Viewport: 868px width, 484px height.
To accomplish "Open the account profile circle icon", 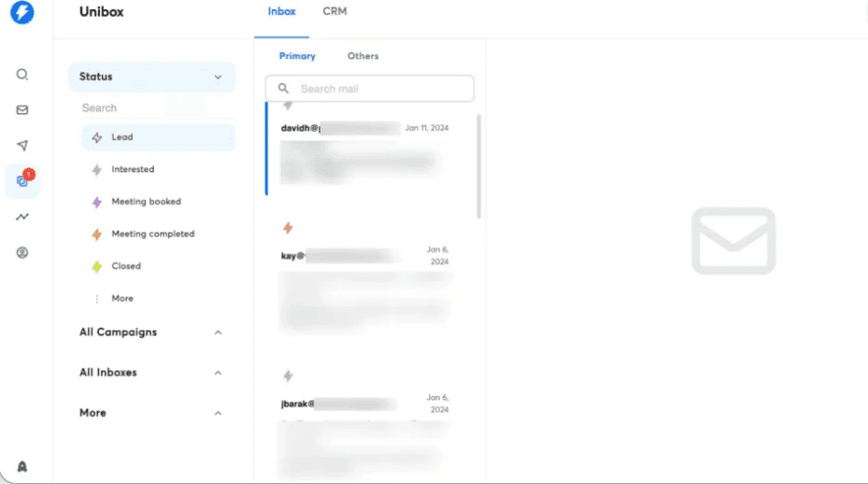I will coord(22,252).
